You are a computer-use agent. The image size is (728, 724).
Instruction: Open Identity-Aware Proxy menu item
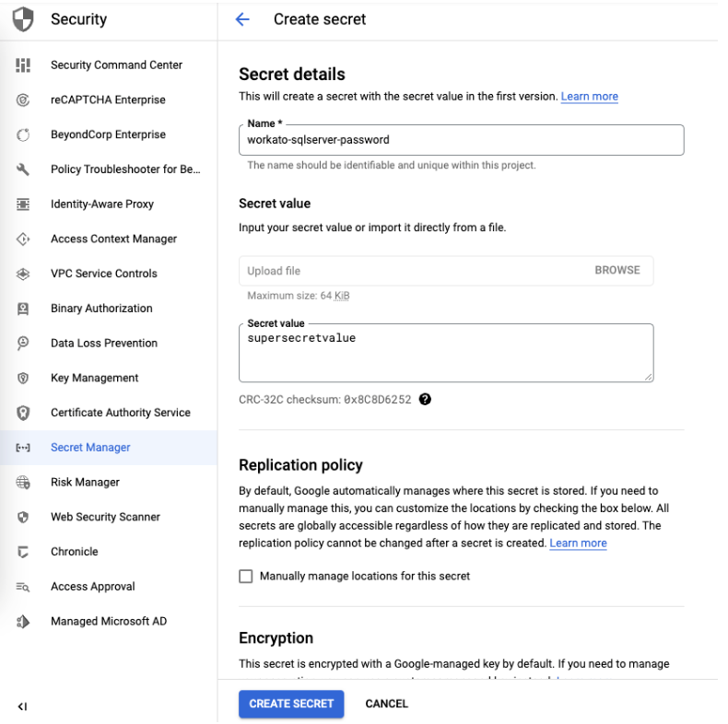coord(101,204)
